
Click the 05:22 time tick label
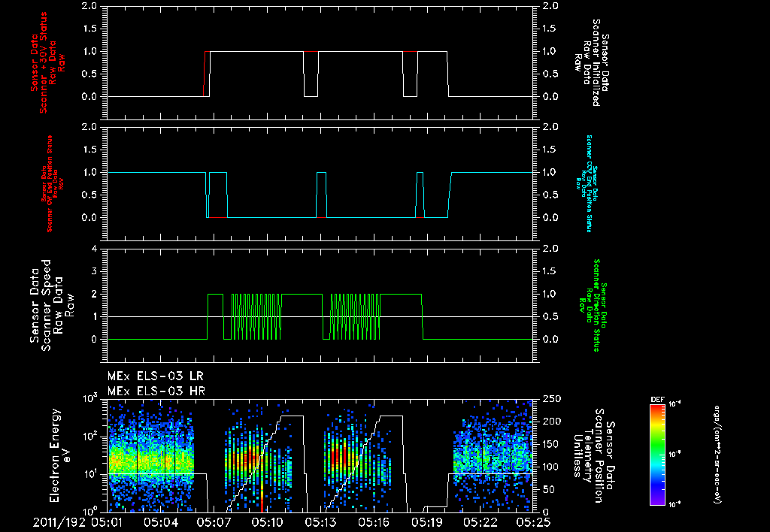pyautogui.click(x=481, y=522)
